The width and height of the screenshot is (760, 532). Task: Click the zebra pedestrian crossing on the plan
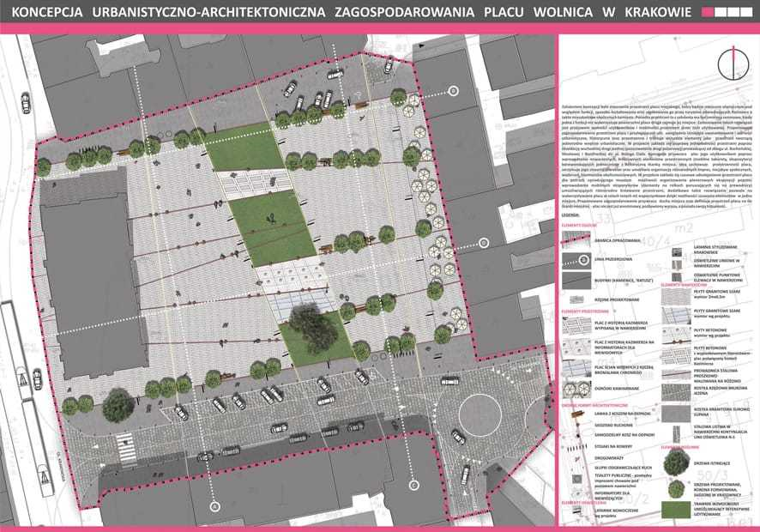tap(126, 451)
